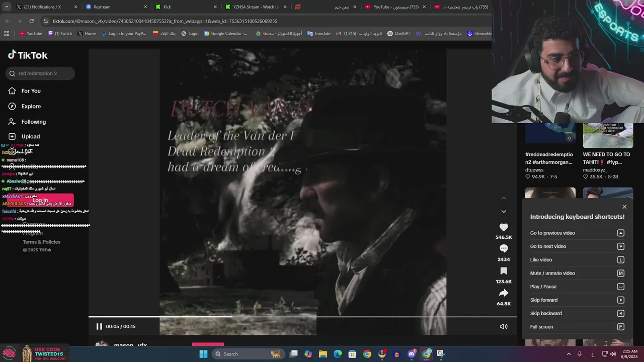Click the creator name maddoxyz_
This screenshot has height=362, width=644.
point(595,170)
